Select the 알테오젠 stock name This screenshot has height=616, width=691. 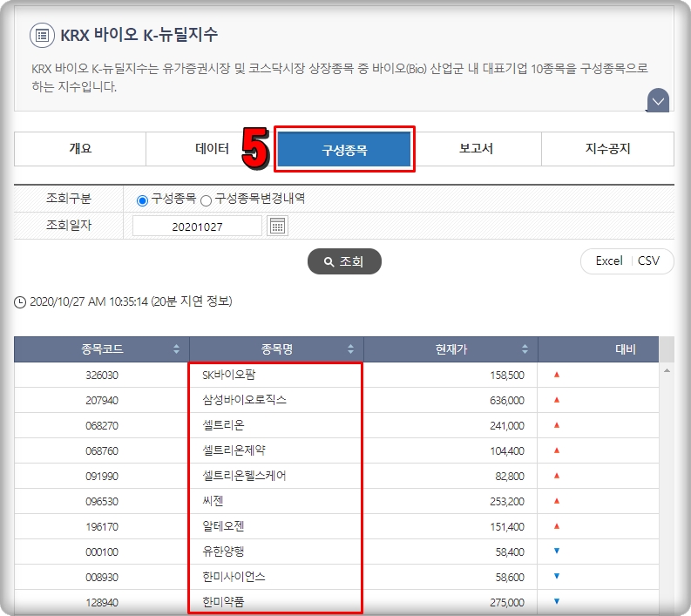(223, 526)
